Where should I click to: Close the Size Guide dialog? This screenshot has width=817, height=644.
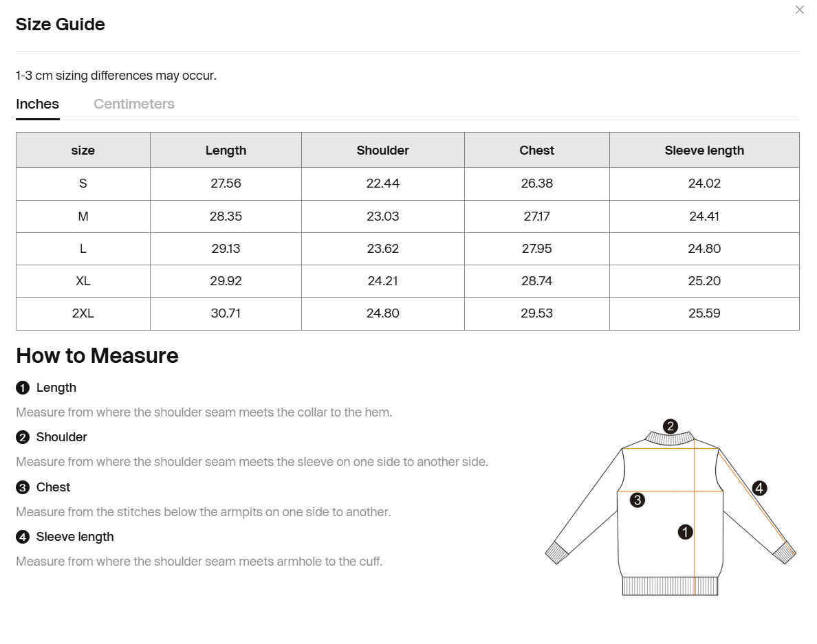(x=799, y=10)
